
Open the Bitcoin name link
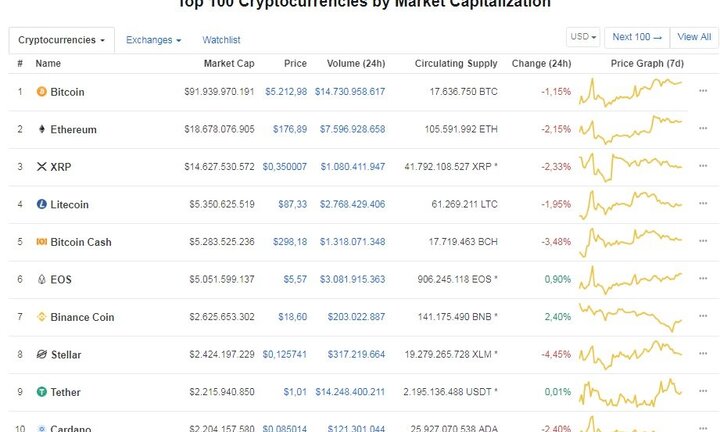pos(67,92)
